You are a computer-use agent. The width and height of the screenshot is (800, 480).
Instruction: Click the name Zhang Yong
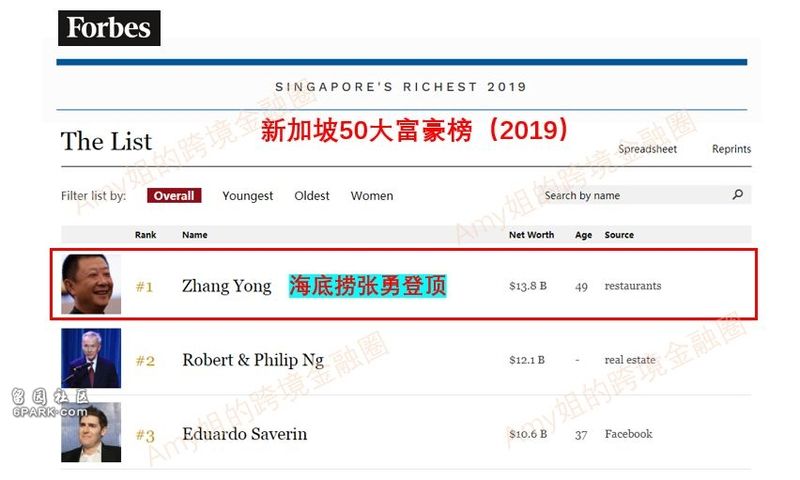click(x=227, y=286)
